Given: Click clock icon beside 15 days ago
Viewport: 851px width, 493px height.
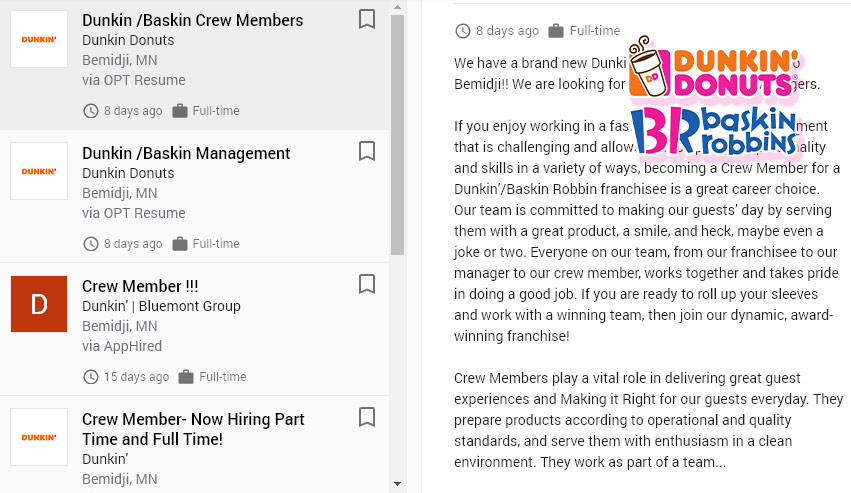Looking at the screenshot, I should coord(91,377).
